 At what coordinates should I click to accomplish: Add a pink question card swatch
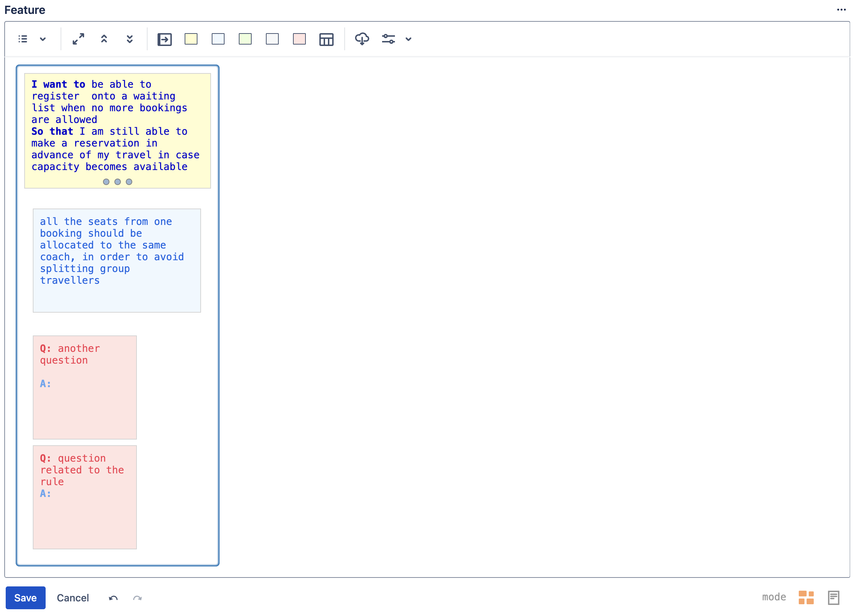tap(300, 39)
